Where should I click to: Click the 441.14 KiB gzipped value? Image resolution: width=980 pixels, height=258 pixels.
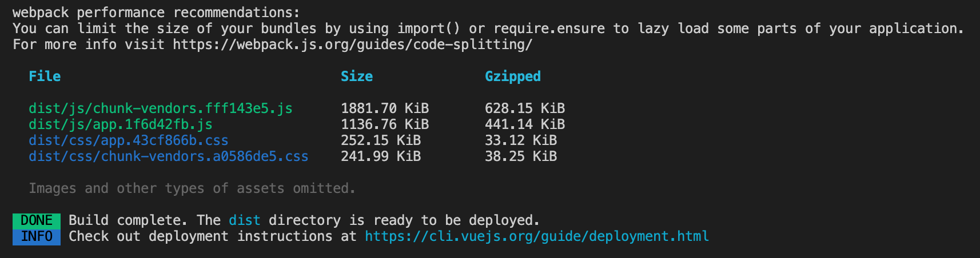525,124
